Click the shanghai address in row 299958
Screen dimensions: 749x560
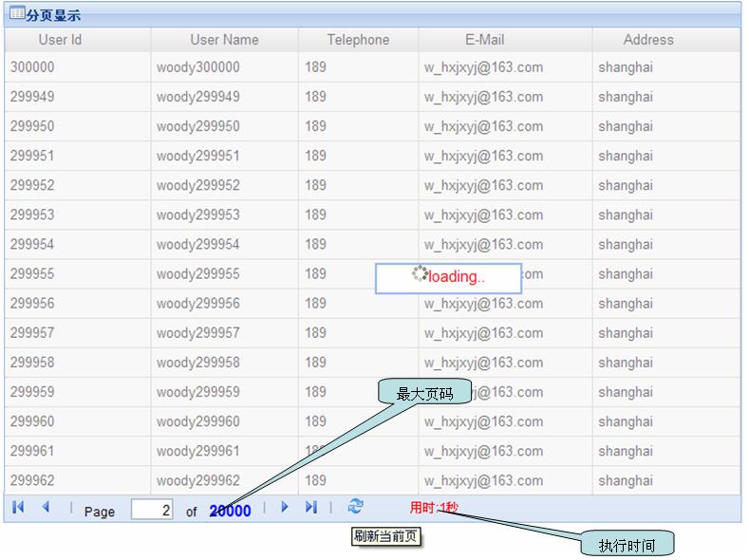click(x=626, y=363)
